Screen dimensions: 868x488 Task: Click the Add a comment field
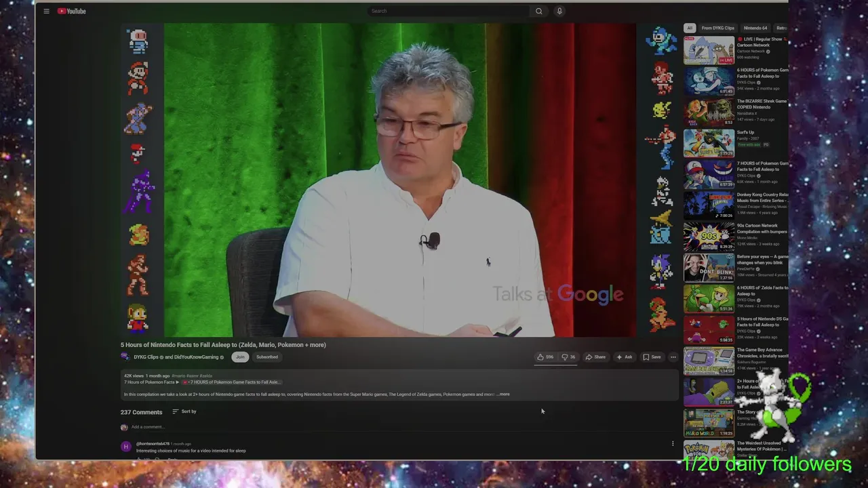[x=400, y=427]
